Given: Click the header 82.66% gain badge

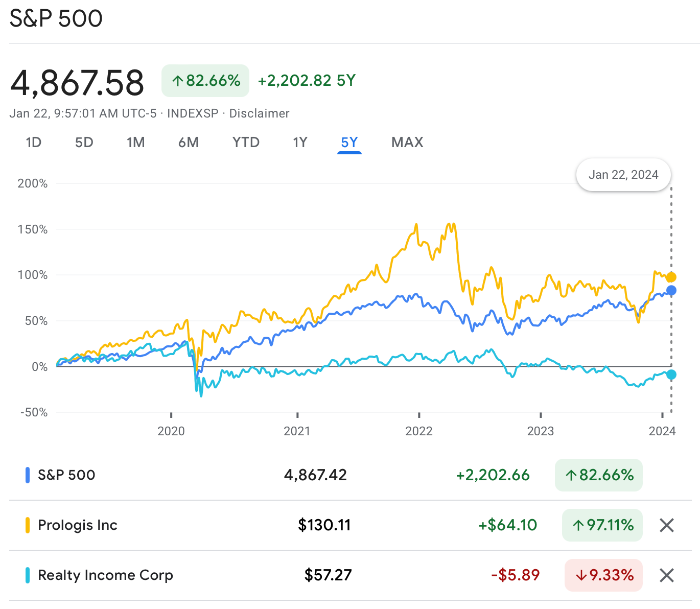Looking at the screenshot, I should (x=205, y=81).
